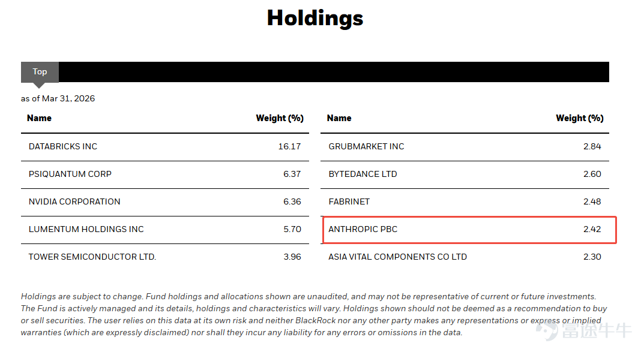Select the Top holdings tab

click(x=40, y=72)
